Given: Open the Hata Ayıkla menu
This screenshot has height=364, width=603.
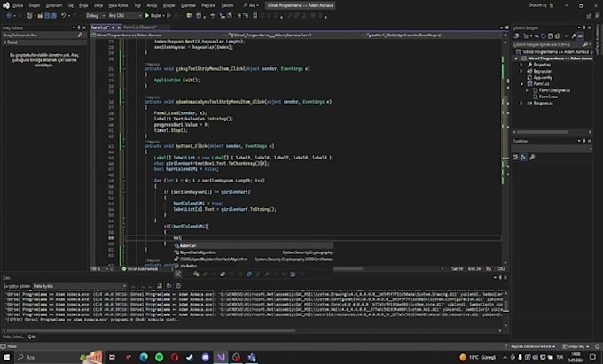Looking at the screenshot, I should [x=118, y=5].
